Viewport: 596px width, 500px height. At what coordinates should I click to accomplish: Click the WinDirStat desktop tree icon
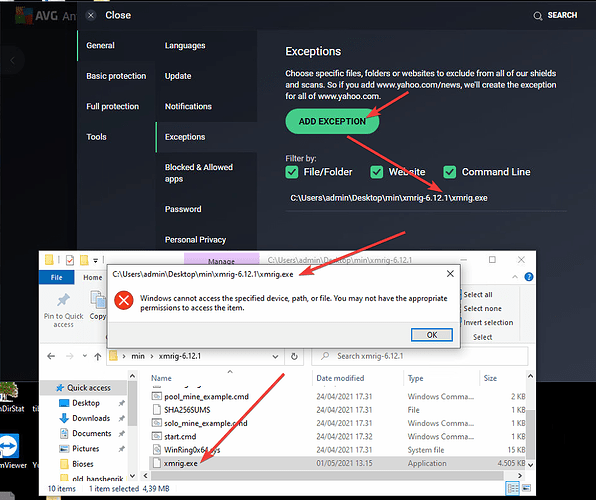click(9, 392)
